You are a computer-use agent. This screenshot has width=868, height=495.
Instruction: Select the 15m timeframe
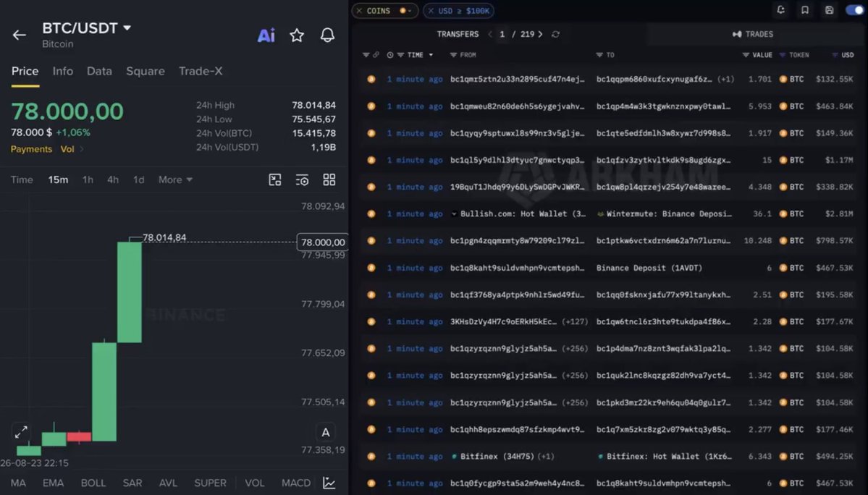point(58,179)
